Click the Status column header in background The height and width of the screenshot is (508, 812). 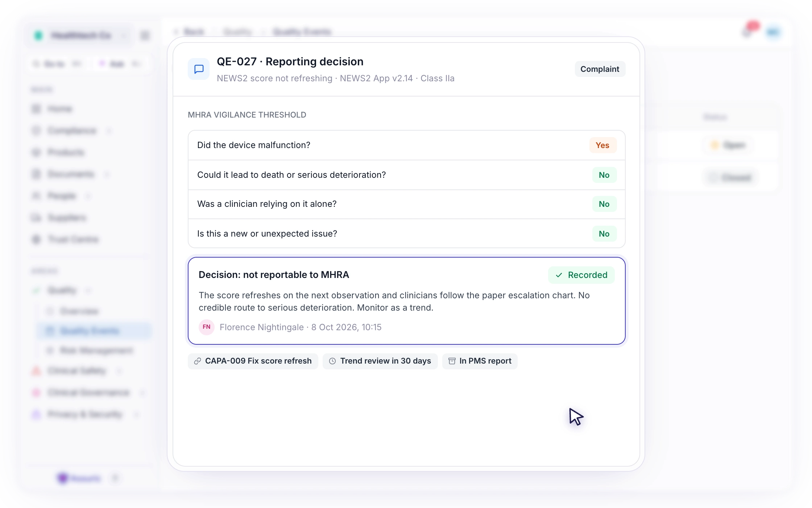coord(715,117)
